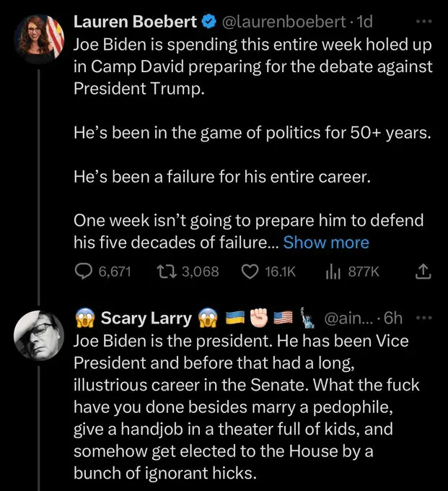Repost Lauren Boebert's tweet using the repost icon
The image size is (448, 491).
[x=166, y=271]
